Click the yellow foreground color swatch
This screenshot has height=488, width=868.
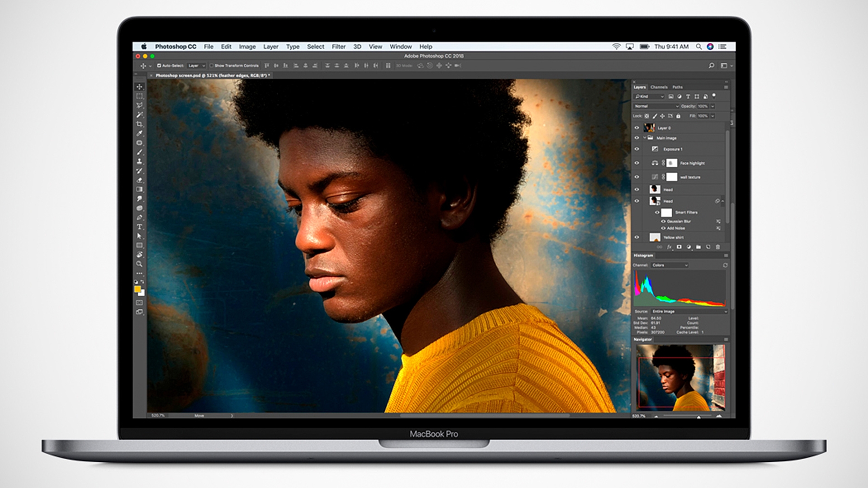(x=137, y=289)
